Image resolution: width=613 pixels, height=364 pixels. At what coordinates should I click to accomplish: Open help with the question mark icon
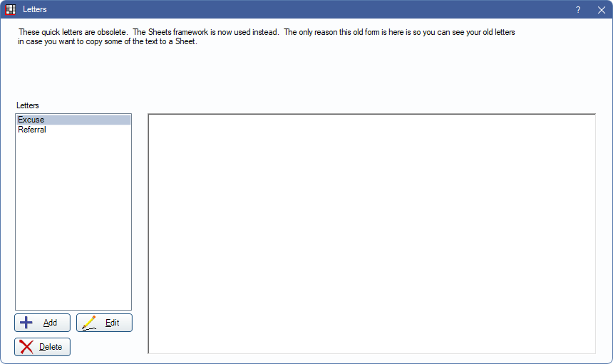578,9
